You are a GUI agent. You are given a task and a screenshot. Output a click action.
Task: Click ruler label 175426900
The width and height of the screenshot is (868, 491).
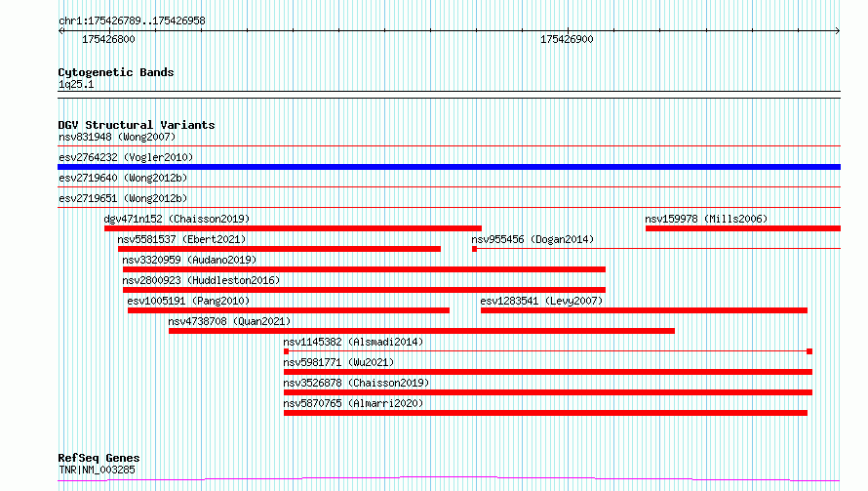click(567, 39)
